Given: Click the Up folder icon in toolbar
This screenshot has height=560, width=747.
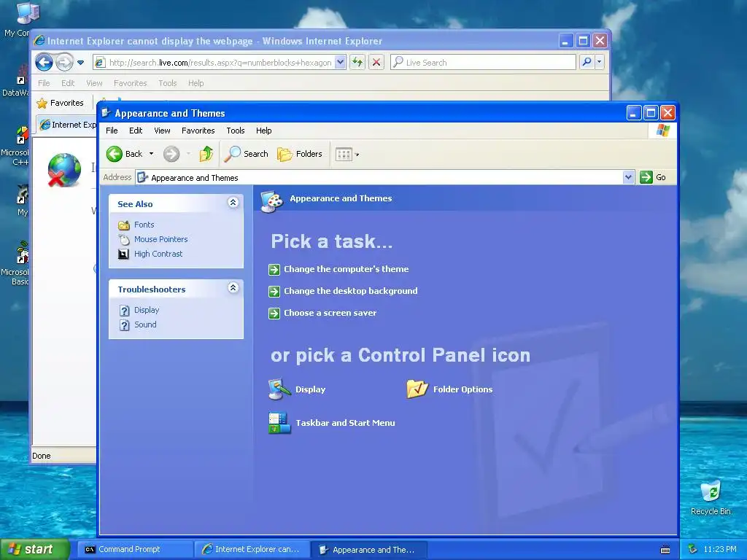Looking at the screenshot, I should [206, 154].
